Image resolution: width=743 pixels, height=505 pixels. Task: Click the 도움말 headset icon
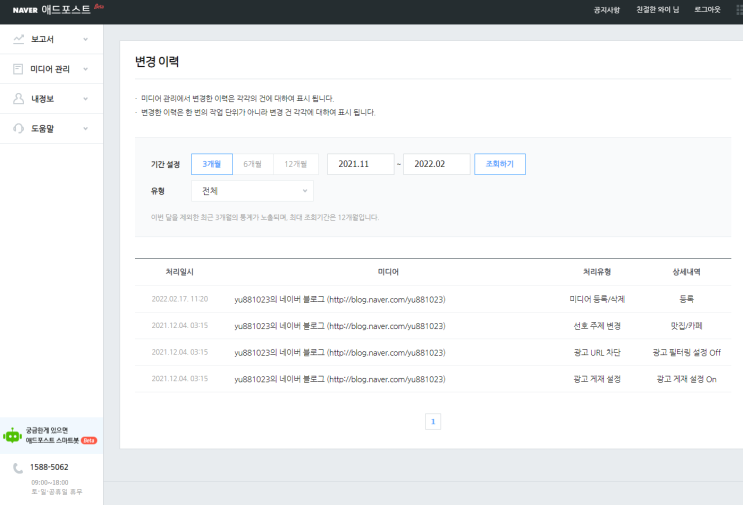[x=18, y=128]
